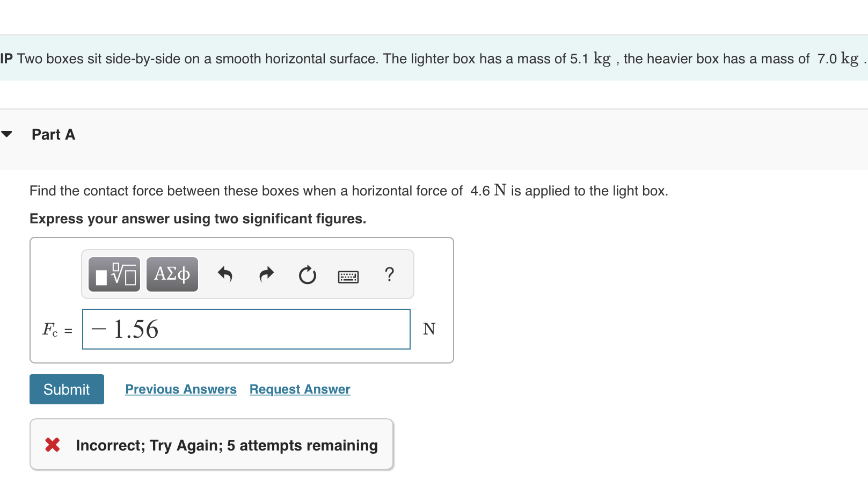Redo the last equation edit
This screenshot has height=487, width=868.
tap(266, 274)
